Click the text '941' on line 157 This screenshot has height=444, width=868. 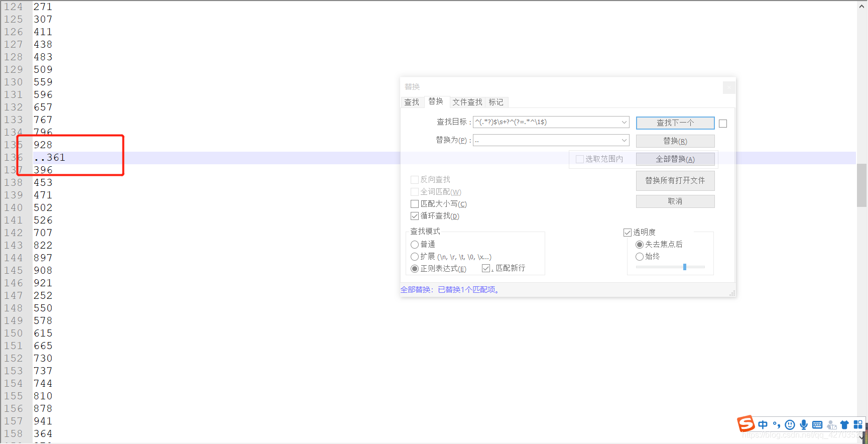pos(43,421)
